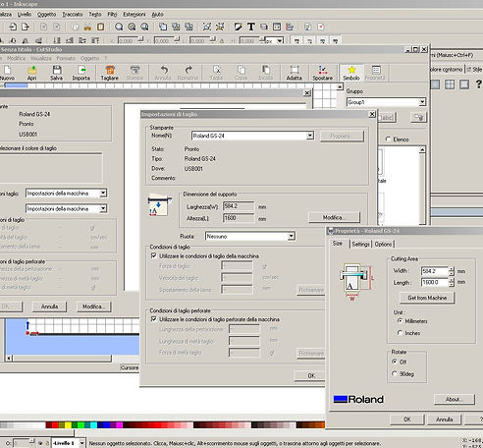The width and height of the screenshot is (483, 448).
Task: Switch to Options tab in Proprietà dialog
Action: point(383,244)
